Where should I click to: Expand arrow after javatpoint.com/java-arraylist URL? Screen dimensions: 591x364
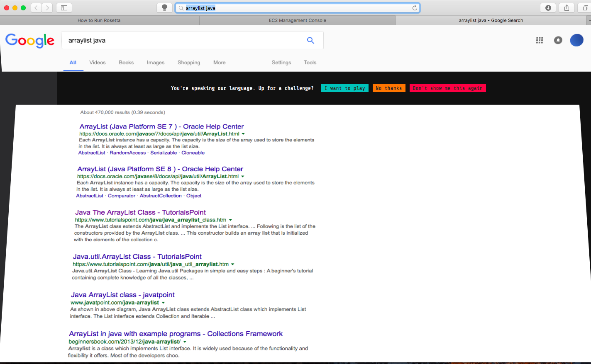pyautogui.click(x=163, y=303)
